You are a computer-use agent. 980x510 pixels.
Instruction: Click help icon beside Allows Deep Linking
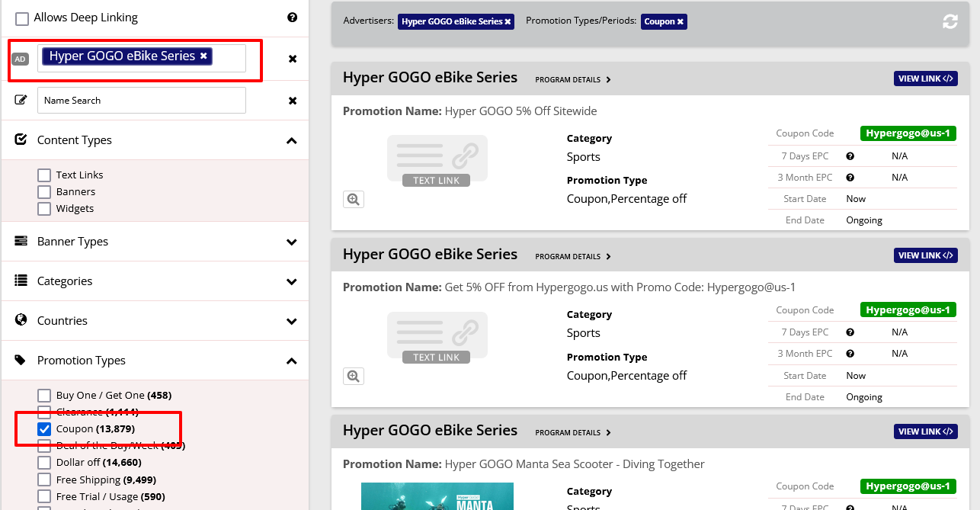292,18
